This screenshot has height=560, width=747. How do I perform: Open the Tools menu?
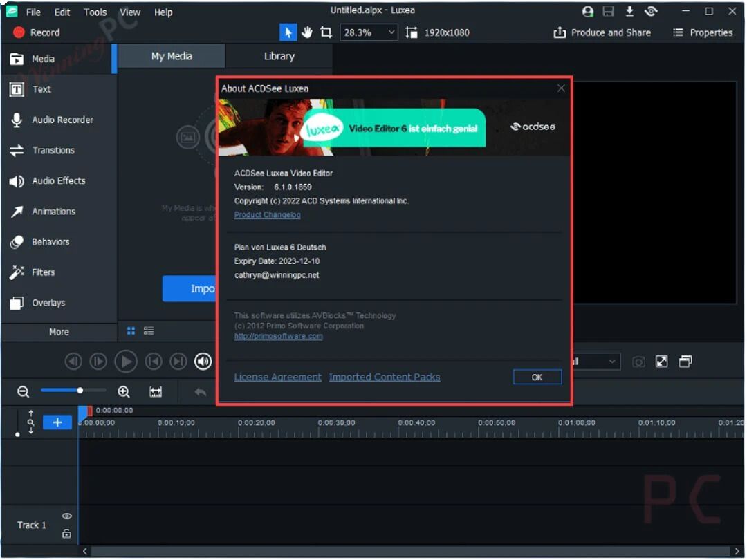(95, 12)
